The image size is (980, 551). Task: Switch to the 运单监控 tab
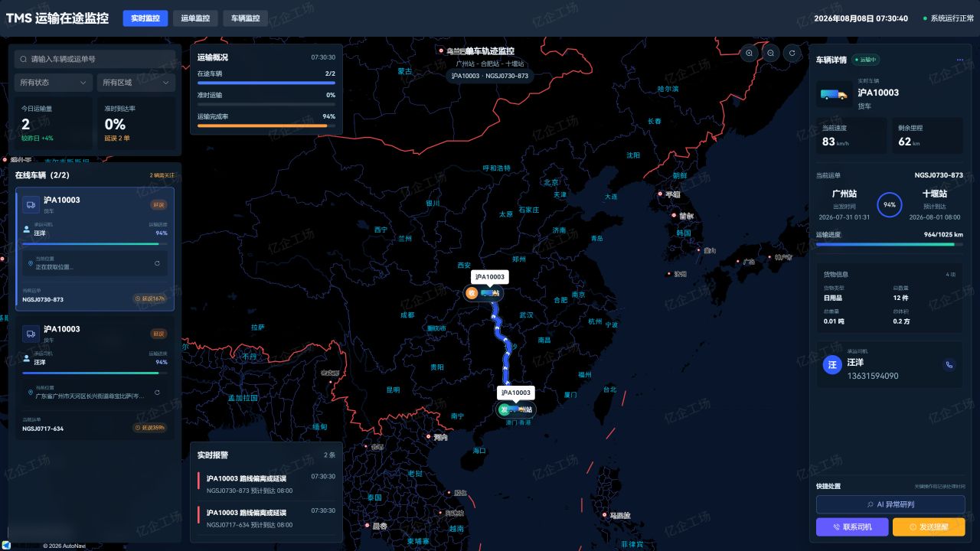click(x=195, y=18)
